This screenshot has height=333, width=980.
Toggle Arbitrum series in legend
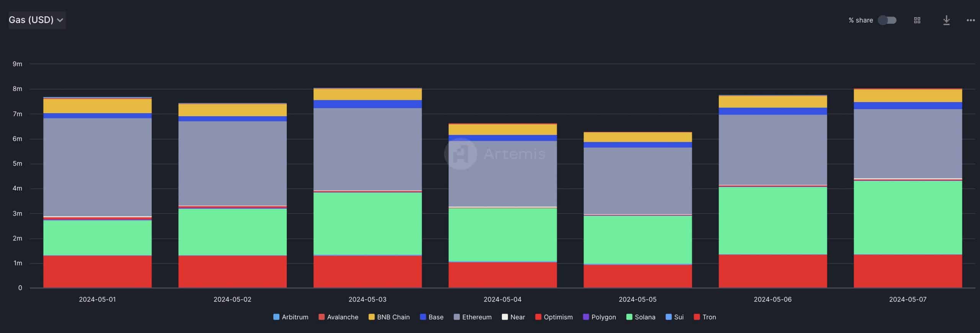tap(291, 317)
